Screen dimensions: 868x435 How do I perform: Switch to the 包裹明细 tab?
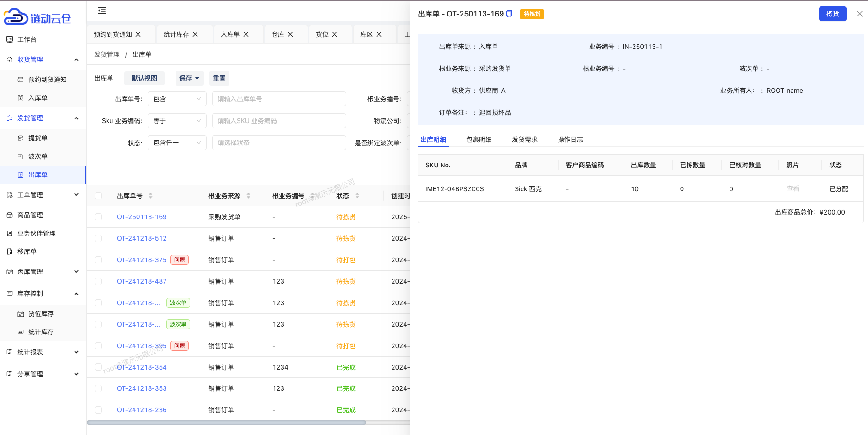point(479,140)
